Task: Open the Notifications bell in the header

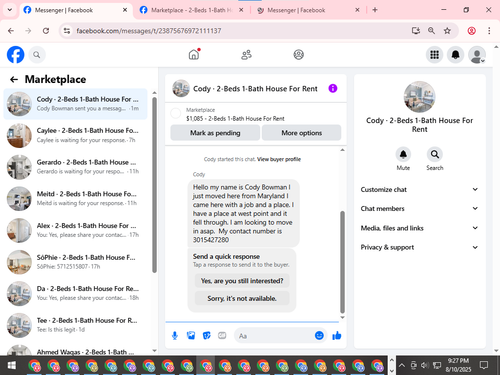Action: pos(455,55)
